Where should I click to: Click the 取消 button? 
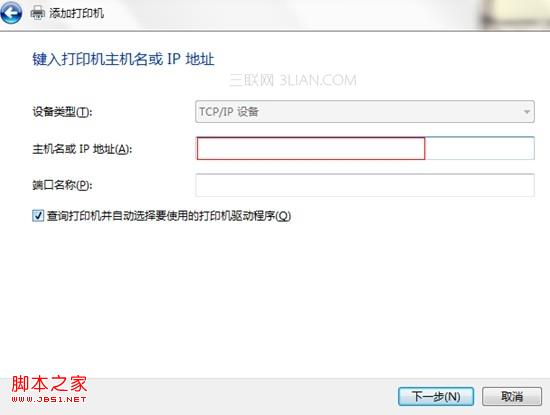tap(512, 397)
